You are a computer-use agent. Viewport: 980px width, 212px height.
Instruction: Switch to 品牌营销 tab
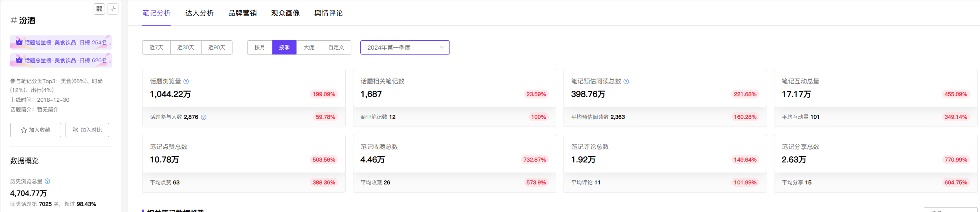coord(242,13)
